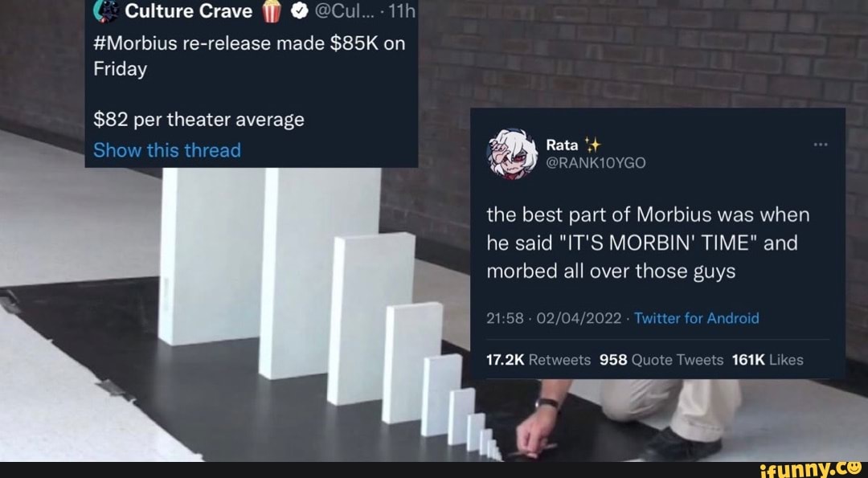Open the three-dot menu on Rata's tweet

[x=821, y=145]
